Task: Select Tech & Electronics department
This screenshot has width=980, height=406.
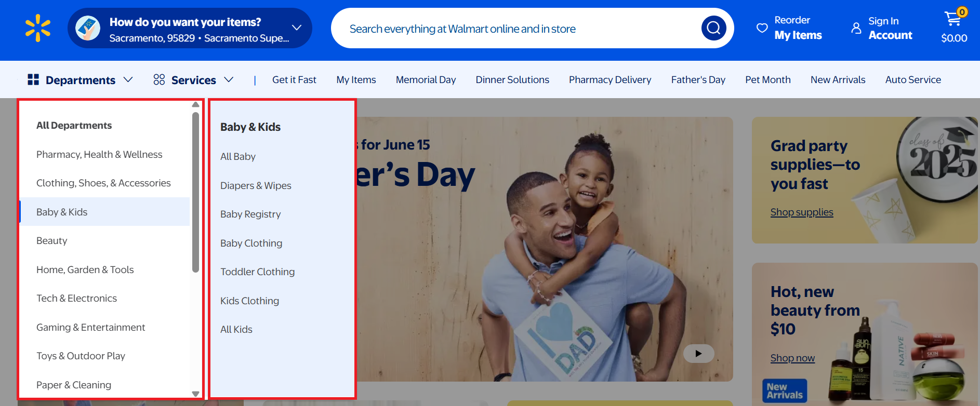Action: point(76,299)
